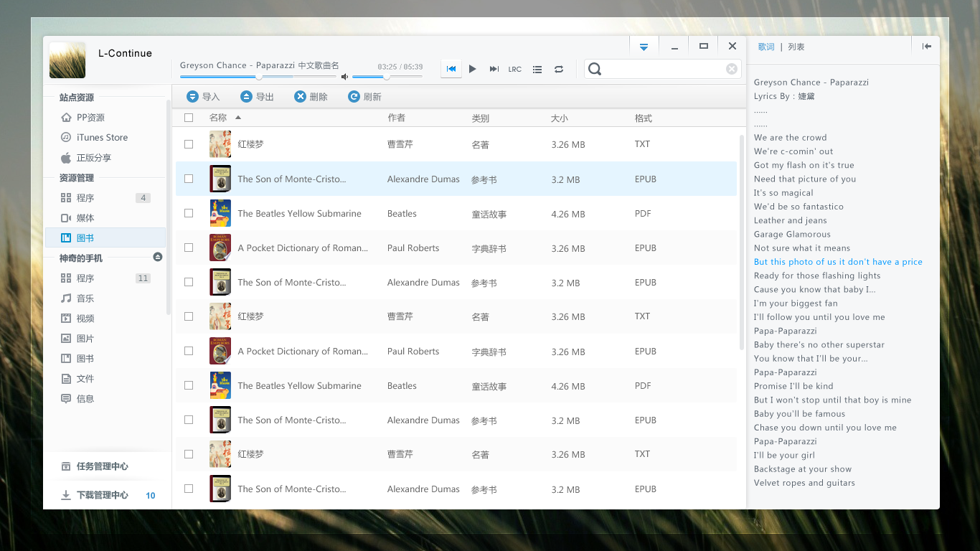Viewport: 980px width, 551px height.
Task: Check the highlighted Son of Monte-Cristo checkbox
Action: click(189, 179)
